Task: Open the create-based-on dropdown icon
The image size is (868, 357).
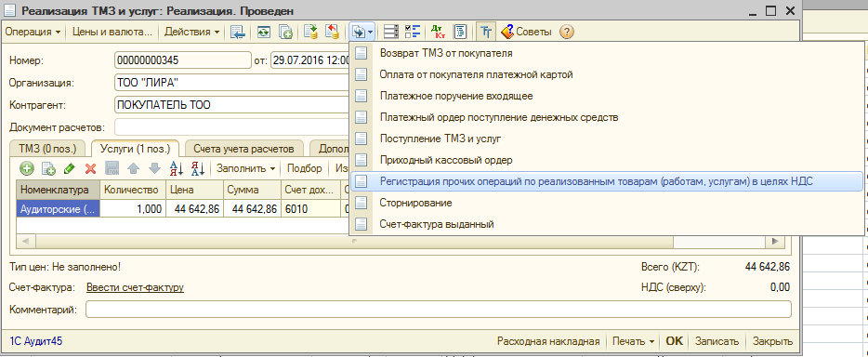Action: point(362,32)
